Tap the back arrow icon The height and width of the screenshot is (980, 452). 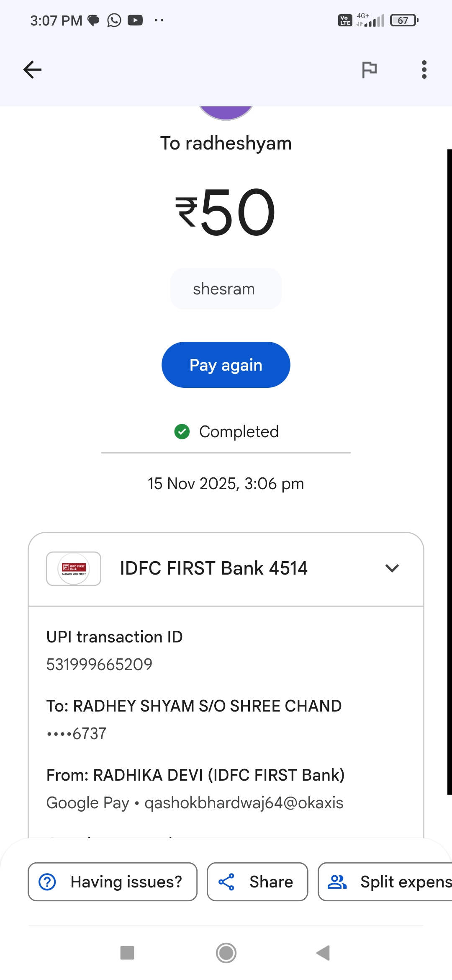coord(32,70)
